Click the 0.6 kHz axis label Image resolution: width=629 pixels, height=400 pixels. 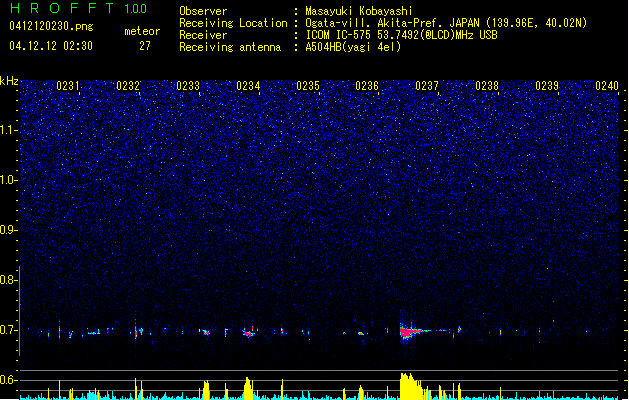tap(8, 380)
